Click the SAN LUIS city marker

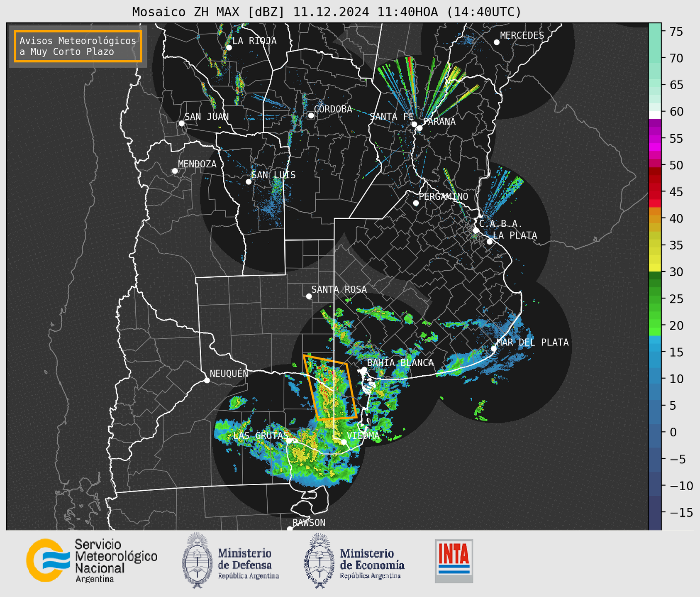(249, 182)
